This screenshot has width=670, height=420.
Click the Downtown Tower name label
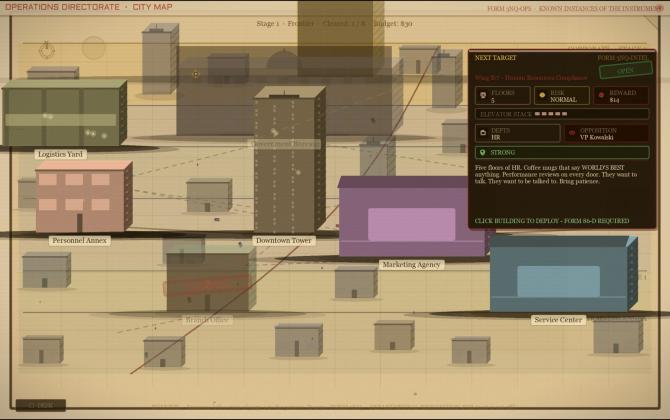284,241
